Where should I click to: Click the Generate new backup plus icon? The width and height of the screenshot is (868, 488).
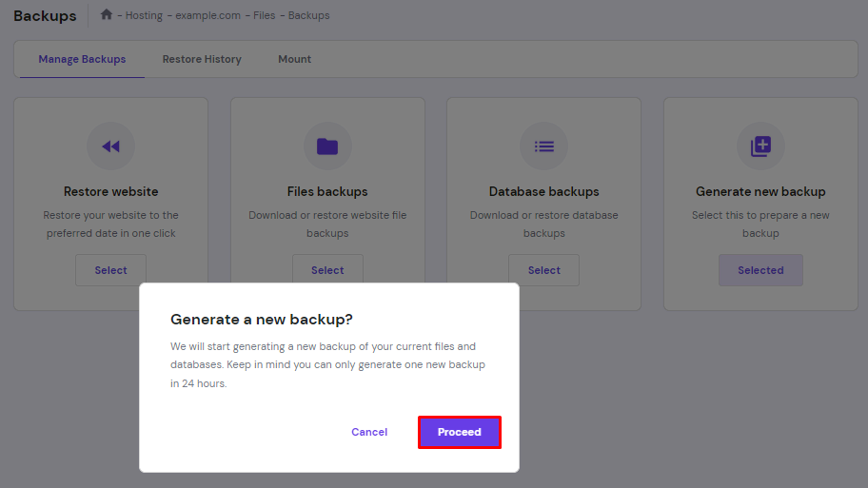760,146
